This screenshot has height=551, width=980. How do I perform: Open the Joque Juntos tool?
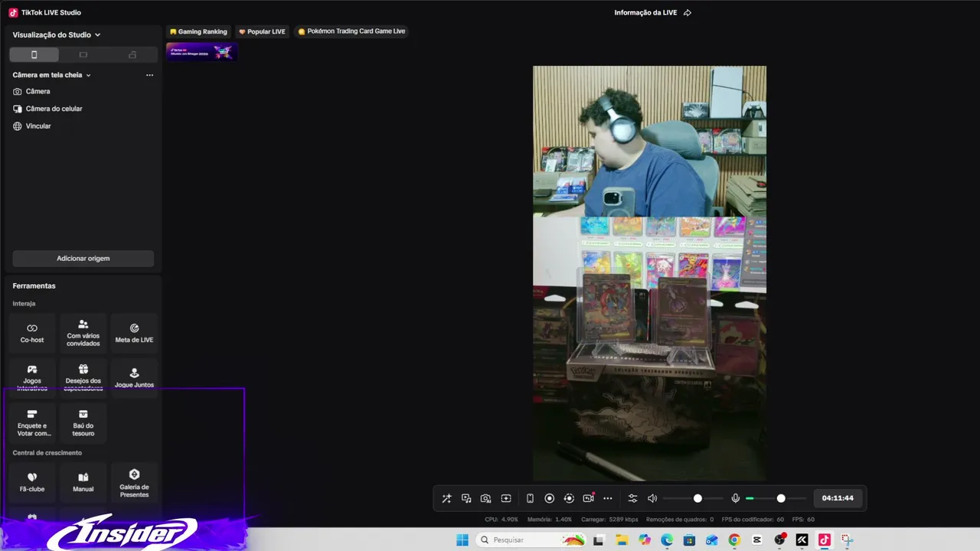pyautogui.click(x=134, y=377)
